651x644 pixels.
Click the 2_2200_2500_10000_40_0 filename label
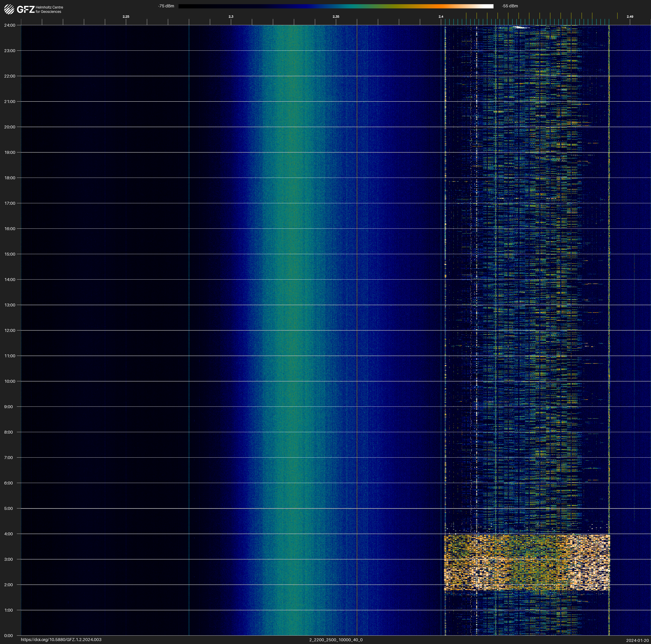[336, 640]
